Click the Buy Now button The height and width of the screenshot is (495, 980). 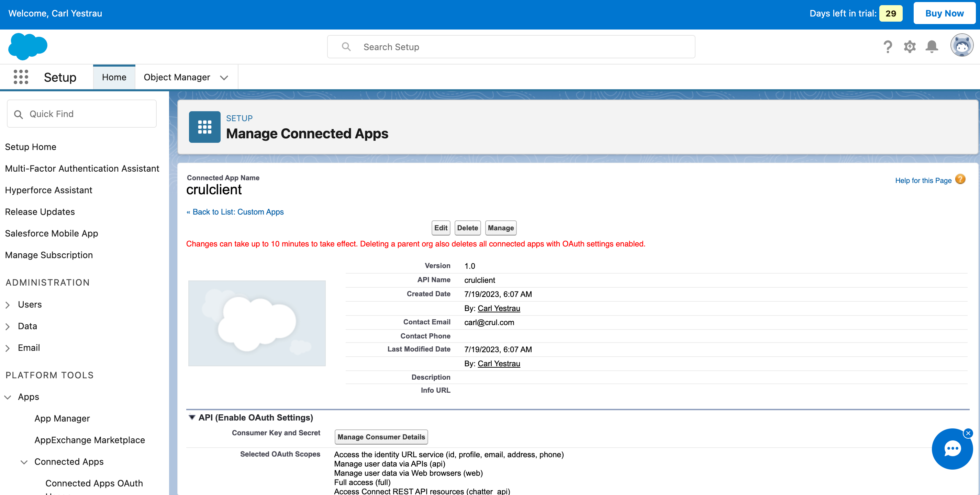pyautogui.click(x=944, y=13)
